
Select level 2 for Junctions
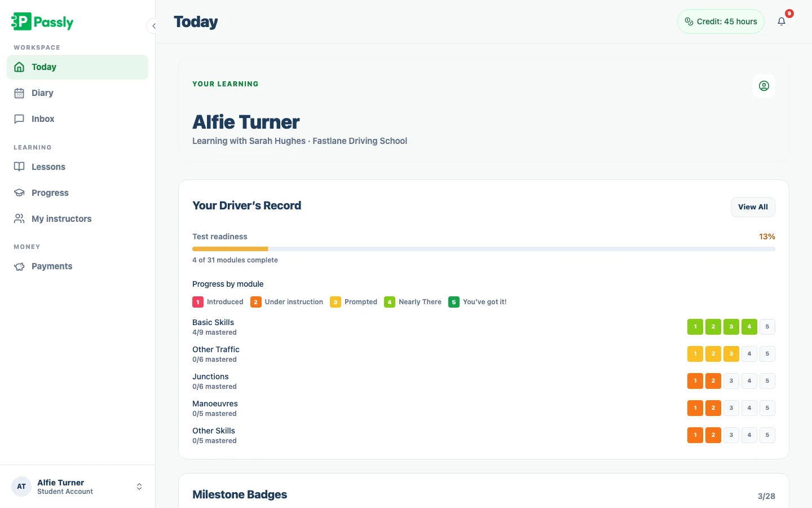[x=713, y=381]
